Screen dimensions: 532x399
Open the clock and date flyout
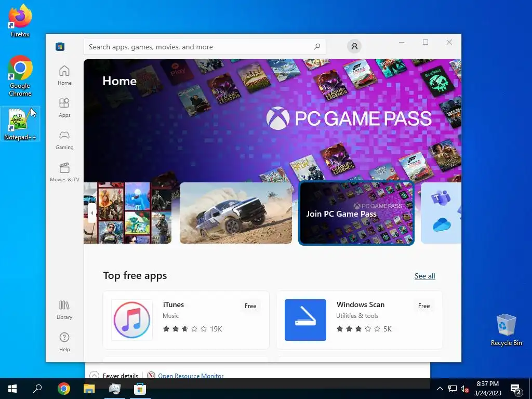pyautogui.click(x=487, y=389)
